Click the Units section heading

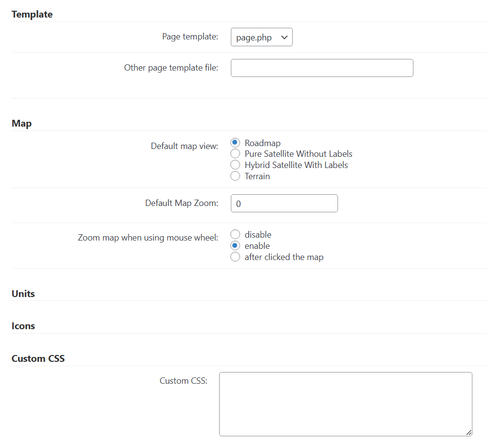coord(23,294)
